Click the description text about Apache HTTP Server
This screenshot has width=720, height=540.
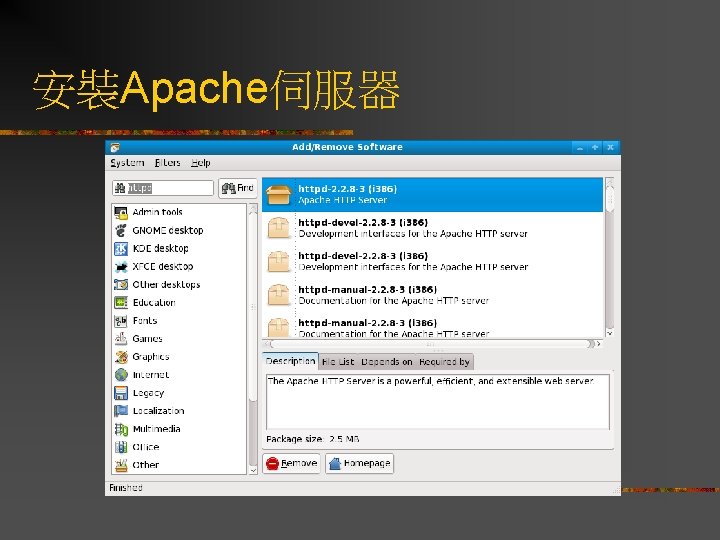430,381
